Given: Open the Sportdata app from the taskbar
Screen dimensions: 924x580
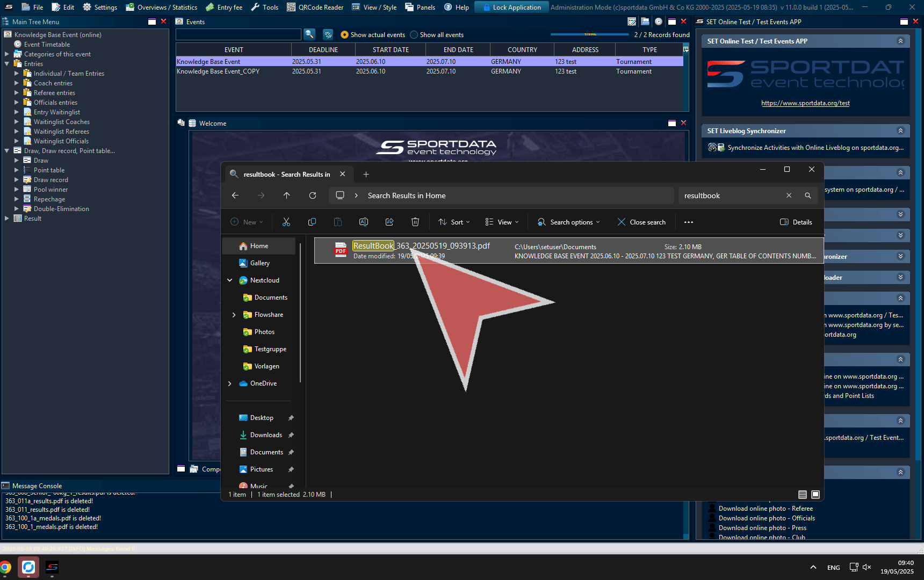Looking at the screenshot, I should point(52,567).
